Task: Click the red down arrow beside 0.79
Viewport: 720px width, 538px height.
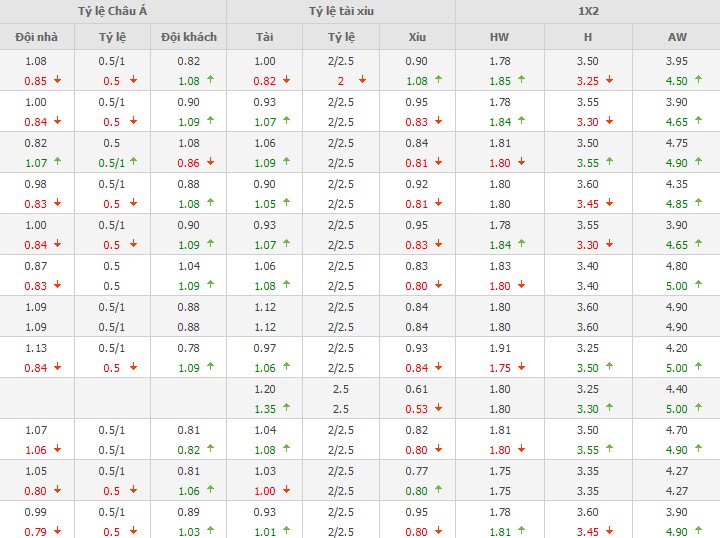Action: tap(59, 531)
